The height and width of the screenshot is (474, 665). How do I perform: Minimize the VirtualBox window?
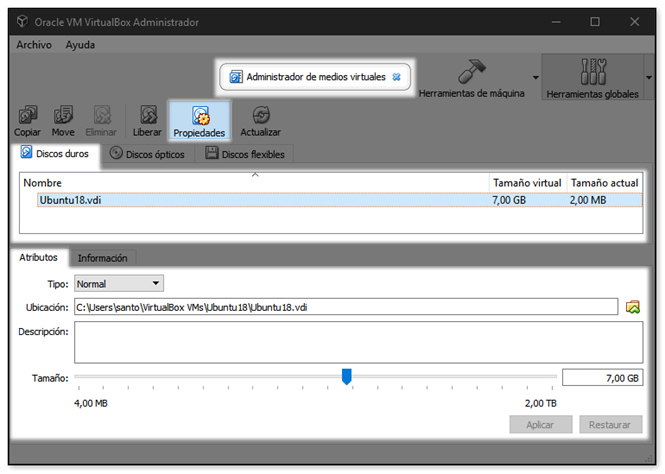click(556, 22)
